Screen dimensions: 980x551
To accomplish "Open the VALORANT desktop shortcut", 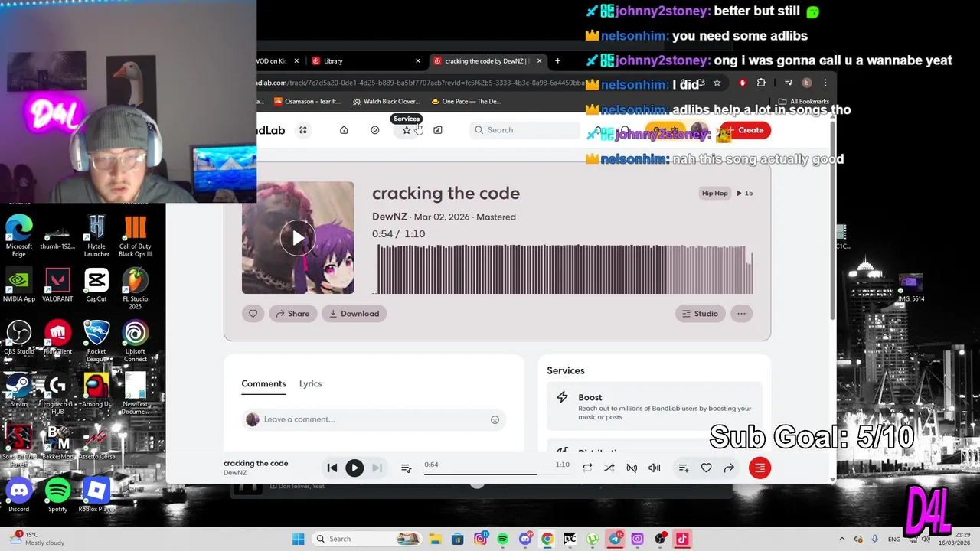I will point(57,285).
